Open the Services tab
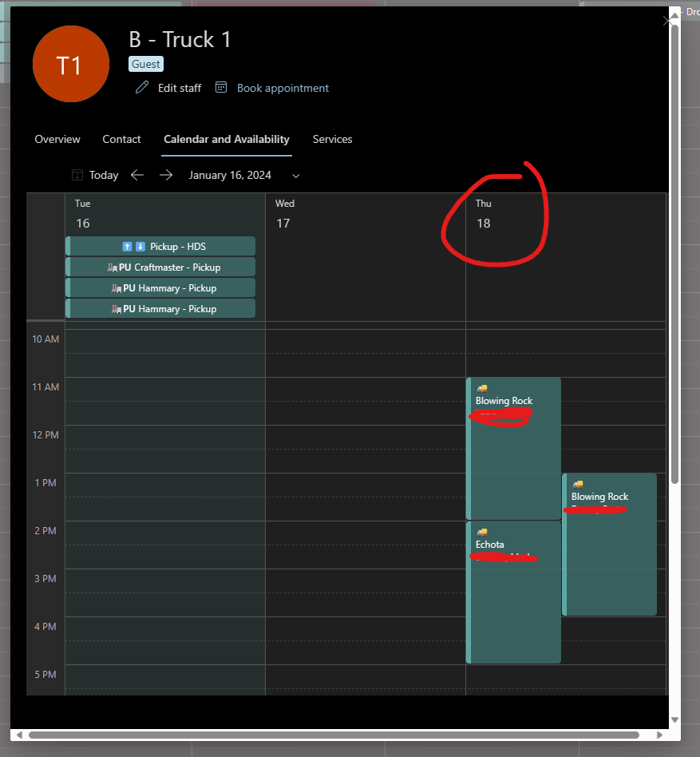The image size is (700, 757). [x=332, y=139]
